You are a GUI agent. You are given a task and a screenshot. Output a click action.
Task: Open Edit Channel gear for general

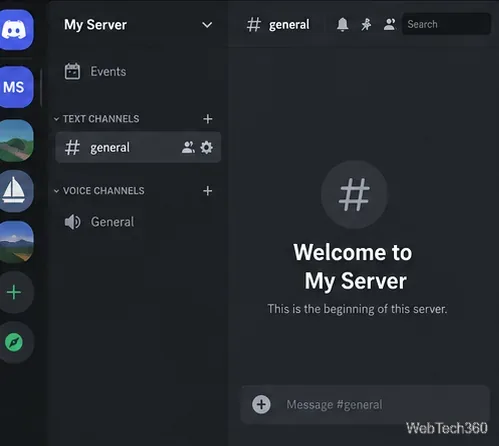click(x=207, y=147)
